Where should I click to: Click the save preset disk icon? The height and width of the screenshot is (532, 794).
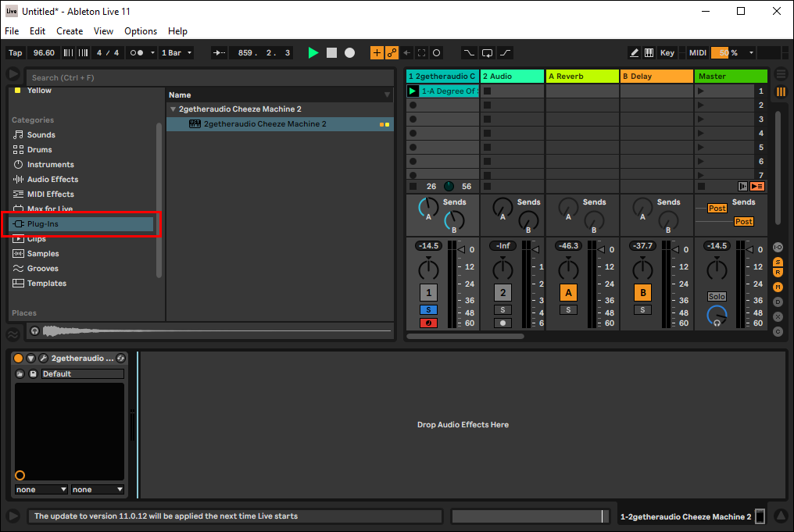click(x=33, y=374)
